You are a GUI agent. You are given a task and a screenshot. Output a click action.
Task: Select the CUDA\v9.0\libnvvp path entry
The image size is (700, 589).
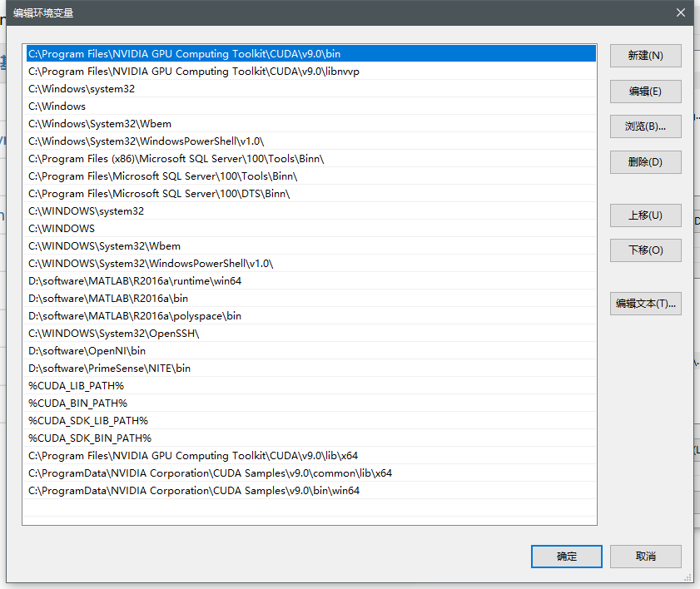tap(310, 72)
